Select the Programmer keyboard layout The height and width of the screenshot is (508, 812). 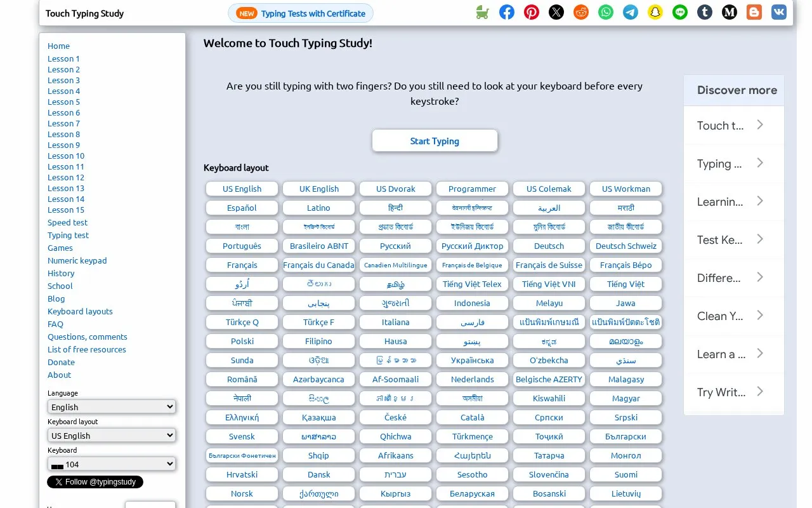pos(473,189)
